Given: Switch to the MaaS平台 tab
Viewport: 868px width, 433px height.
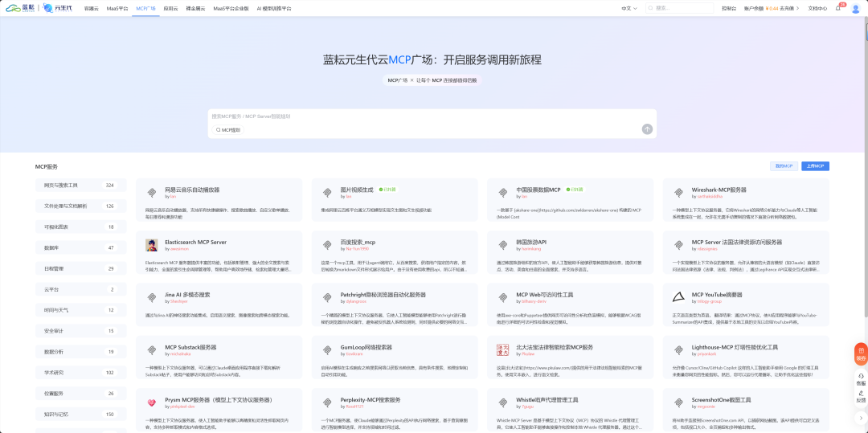Looking at the screenshot, I should [117, 8].
